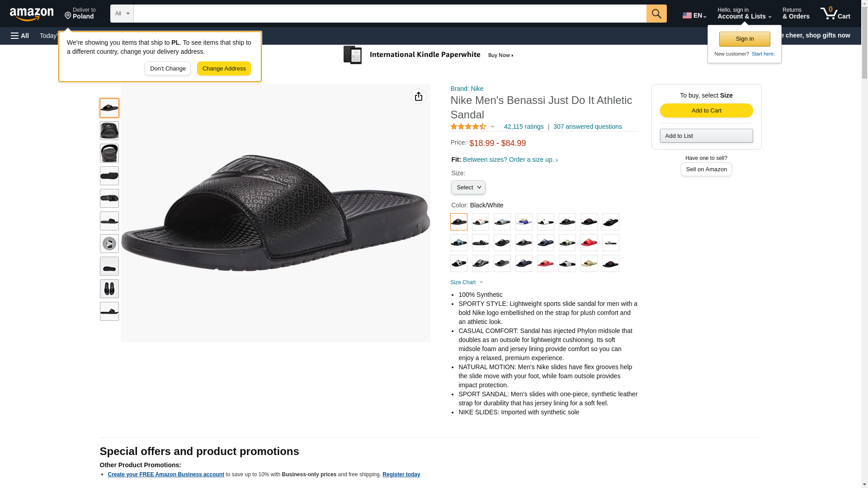The height and width of the screenshot is (488, 868).
Task: Play the product video thumbnail
Action: pyautogui.click(x=109, y=244)
